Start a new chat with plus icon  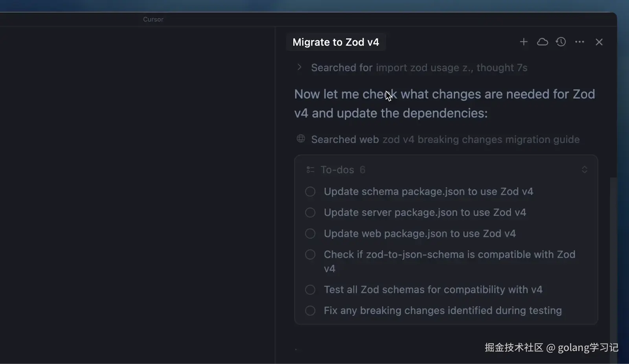coord(523,42)
